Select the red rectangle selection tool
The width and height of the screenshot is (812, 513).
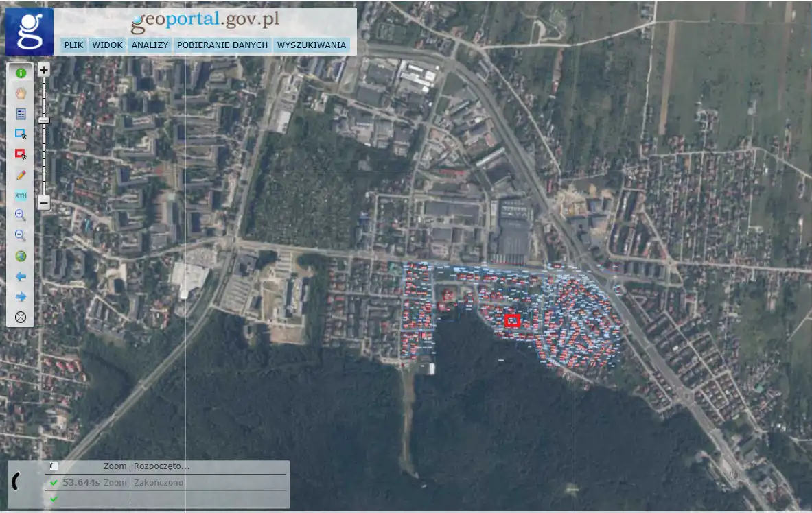21,154
